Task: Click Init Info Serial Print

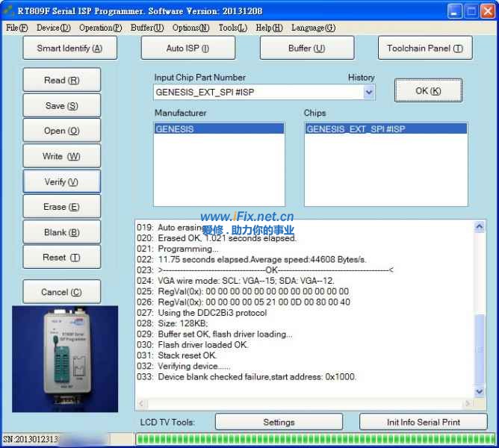Action: coord(423,422)
